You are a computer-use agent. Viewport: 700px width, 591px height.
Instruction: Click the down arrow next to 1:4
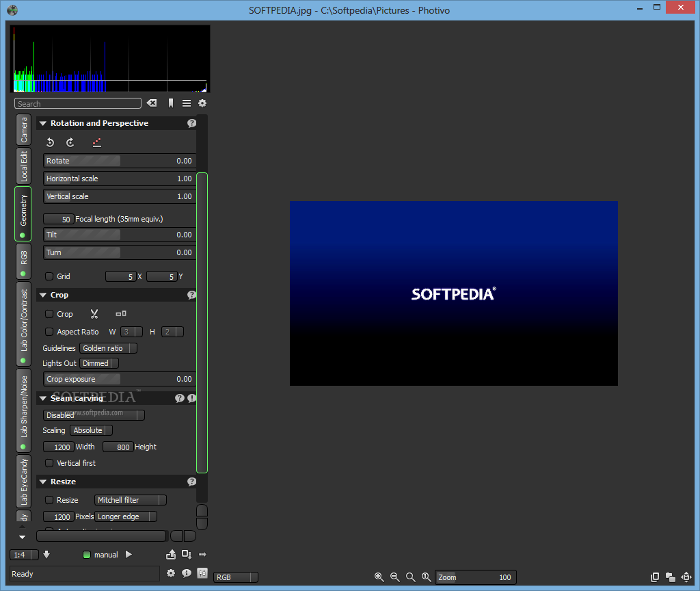pyautogui.click(x=46, y=554)
